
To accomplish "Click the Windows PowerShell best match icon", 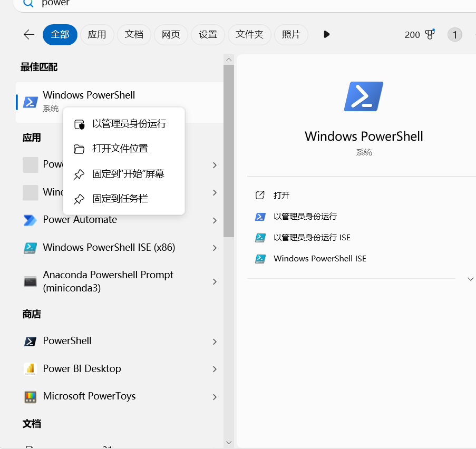I will (x=31, y=102).
